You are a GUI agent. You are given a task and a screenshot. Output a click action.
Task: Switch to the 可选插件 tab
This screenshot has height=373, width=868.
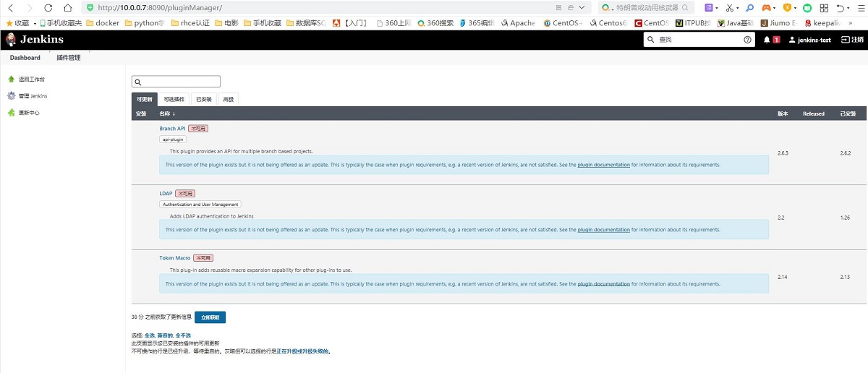[x=174, y=99]
